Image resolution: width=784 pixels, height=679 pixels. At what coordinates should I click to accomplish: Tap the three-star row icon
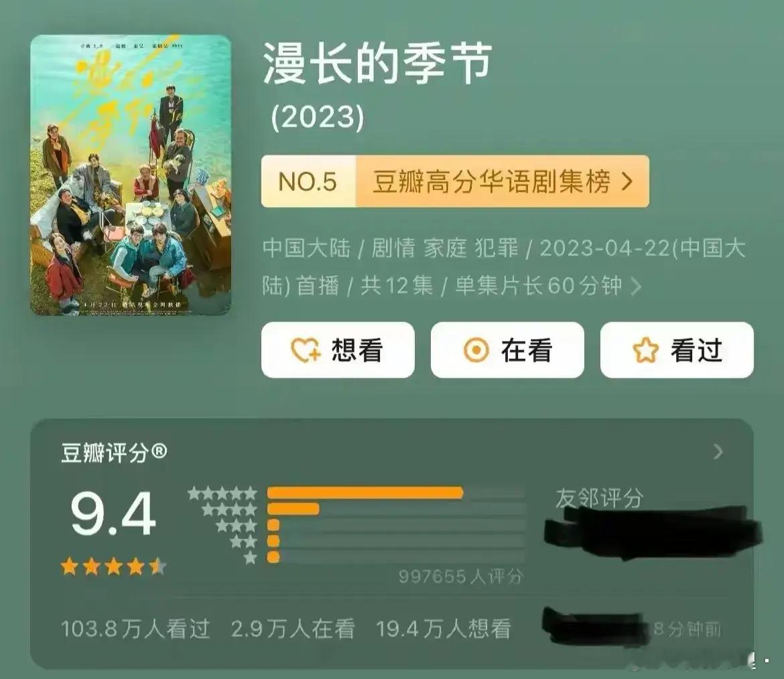click(x=237, y=526)
